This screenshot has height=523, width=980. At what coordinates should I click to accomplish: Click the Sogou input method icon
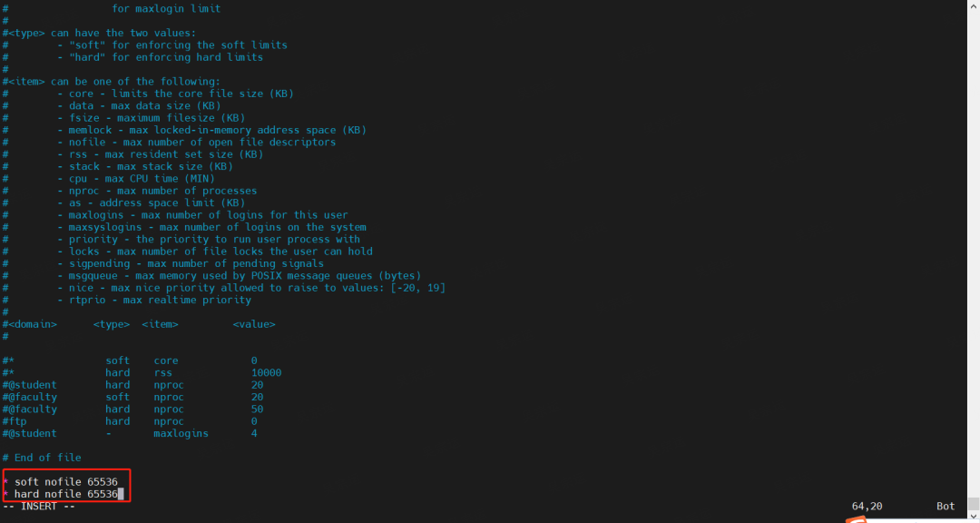pos(857,520)
